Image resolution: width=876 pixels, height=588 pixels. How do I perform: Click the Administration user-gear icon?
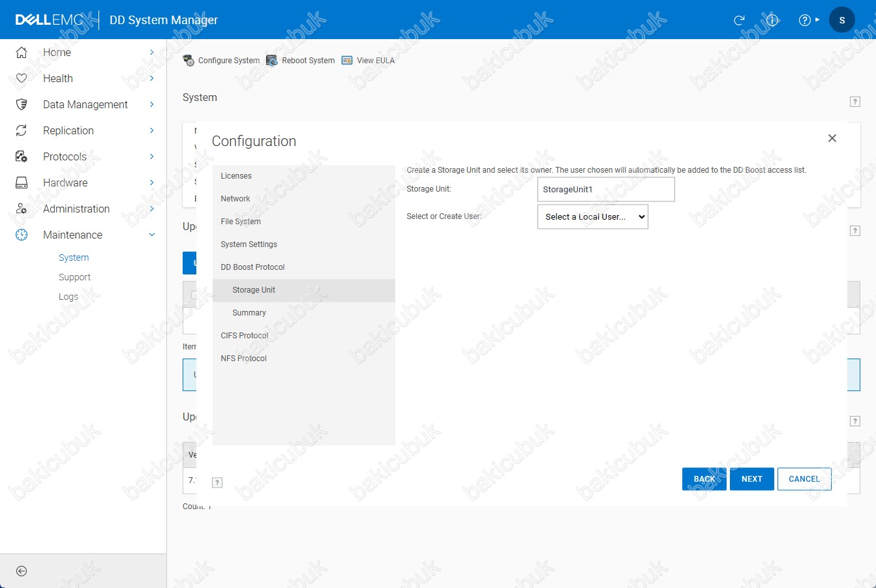click(x=22, y=209)
